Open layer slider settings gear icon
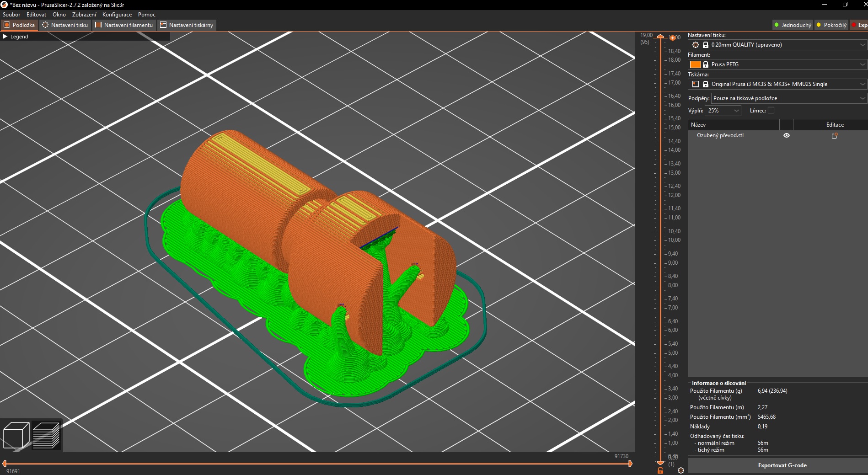The height and width of the screenshot is (475, 868). [x=681, y=470]
